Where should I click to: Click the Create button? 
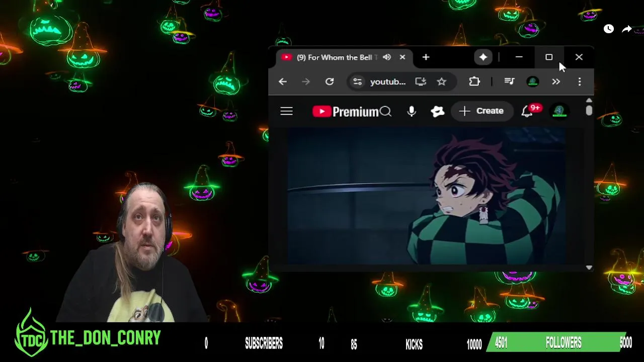tap(481, 111)
